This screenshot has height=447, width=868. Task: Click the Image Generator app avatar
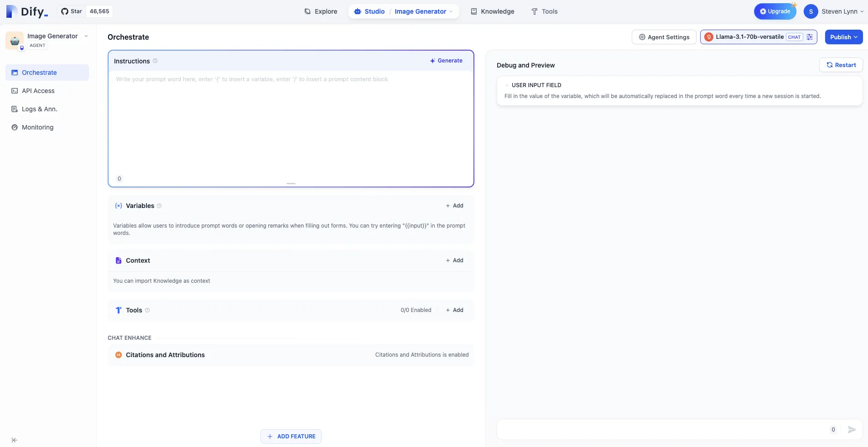[15, 40]
